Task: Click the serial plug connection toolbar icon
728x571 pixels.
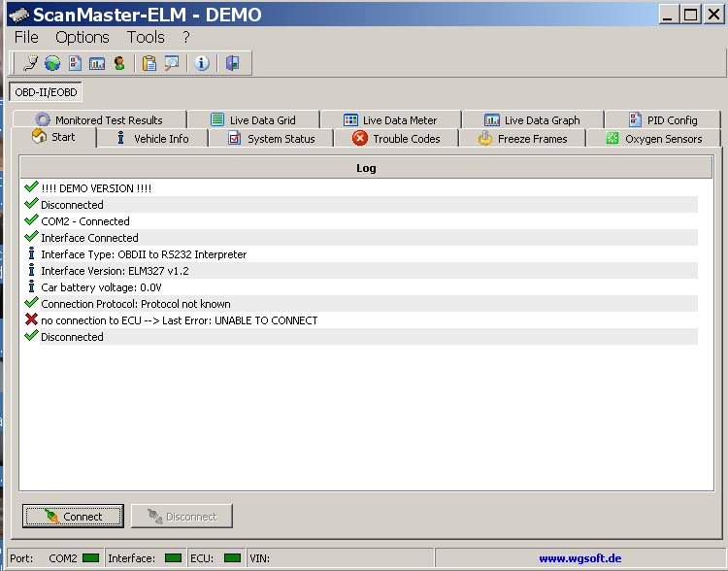Action: pyautogui.click(x=31, y=63)
